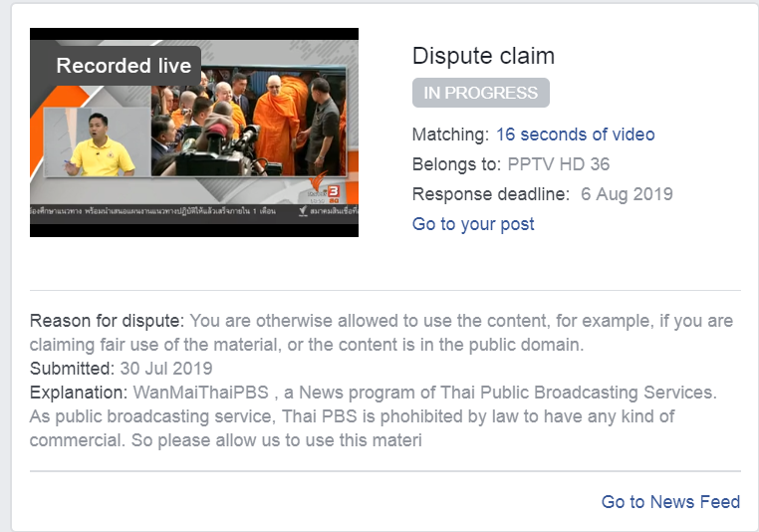Follow the Go to News Feed link
This screenshot has height=532, width=759.
click(x=670, y=501)
